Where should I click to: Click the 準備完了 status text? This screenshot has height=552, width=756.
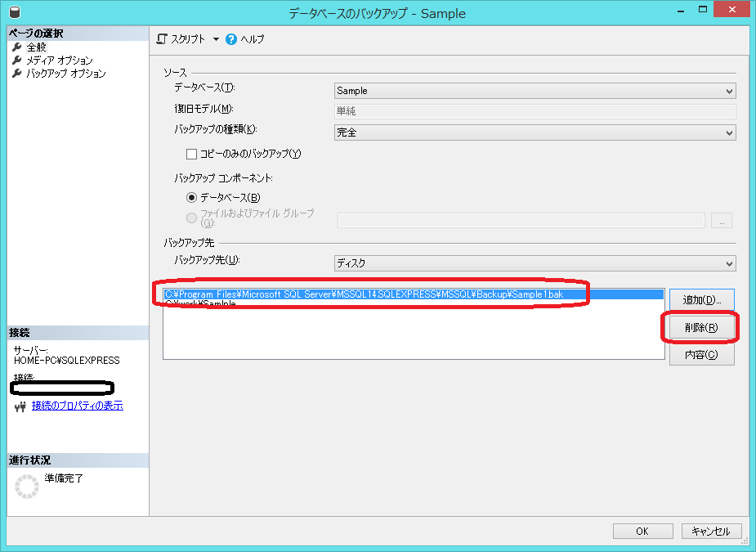point(64,478)
